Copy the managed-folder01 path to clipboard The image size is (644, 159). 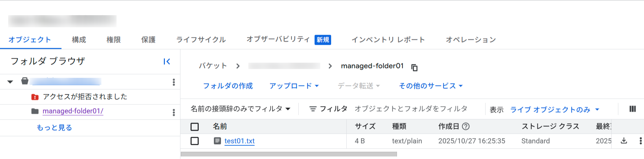(414, 67)
